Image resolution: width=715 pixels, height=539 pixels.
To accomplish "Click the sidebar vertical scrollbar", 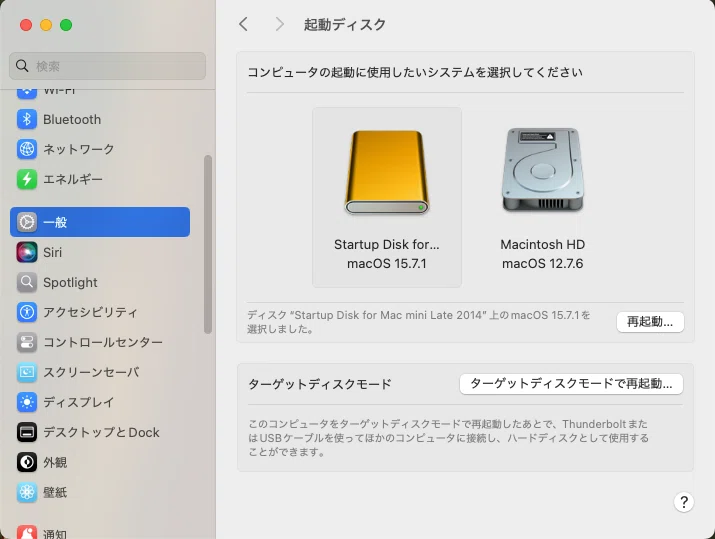I will click(x=208, y=244).
